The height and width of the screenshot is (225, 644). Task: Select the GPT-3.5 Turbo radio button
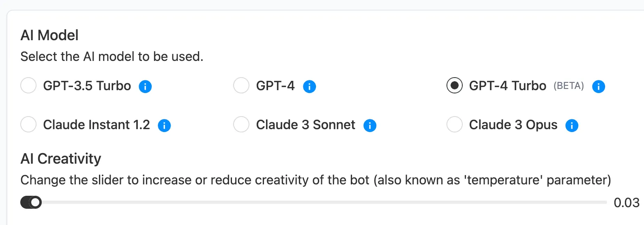coord(28,86)
